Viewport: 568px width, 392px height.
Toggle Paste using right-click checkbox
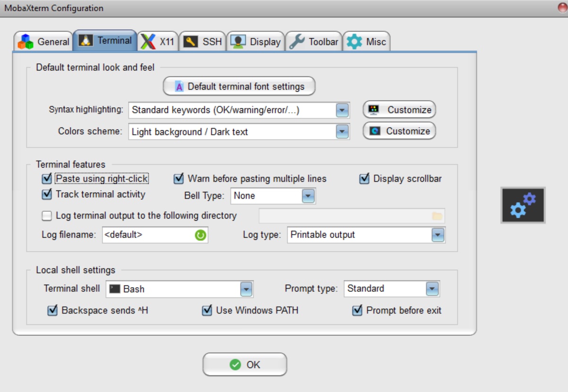coord(46,179)
